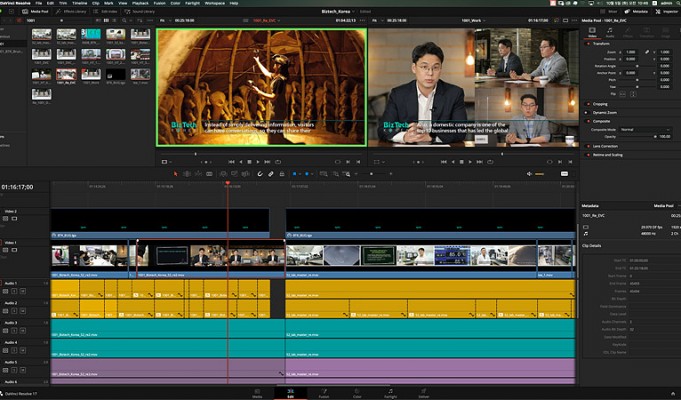Switch to the Color page
Image resolution: width=681 pixels, height=400 pixels.
pyautogui.click(x=357, y=392)
